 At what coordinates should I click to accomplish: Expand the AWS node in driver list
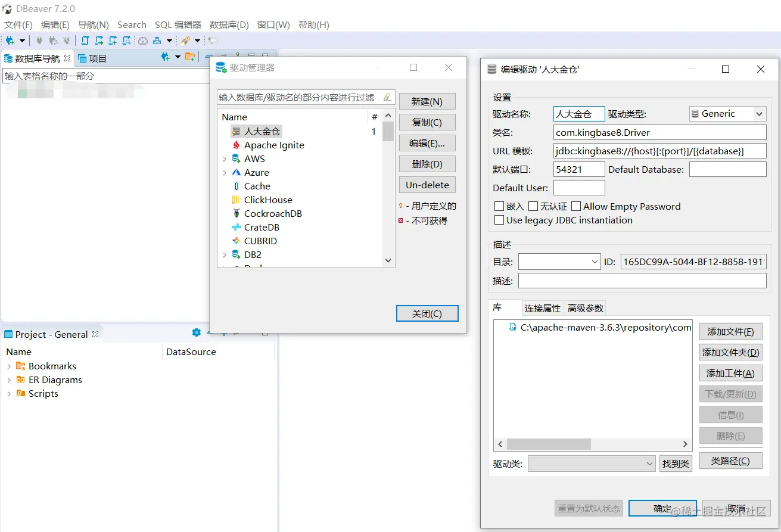[225, 159]
